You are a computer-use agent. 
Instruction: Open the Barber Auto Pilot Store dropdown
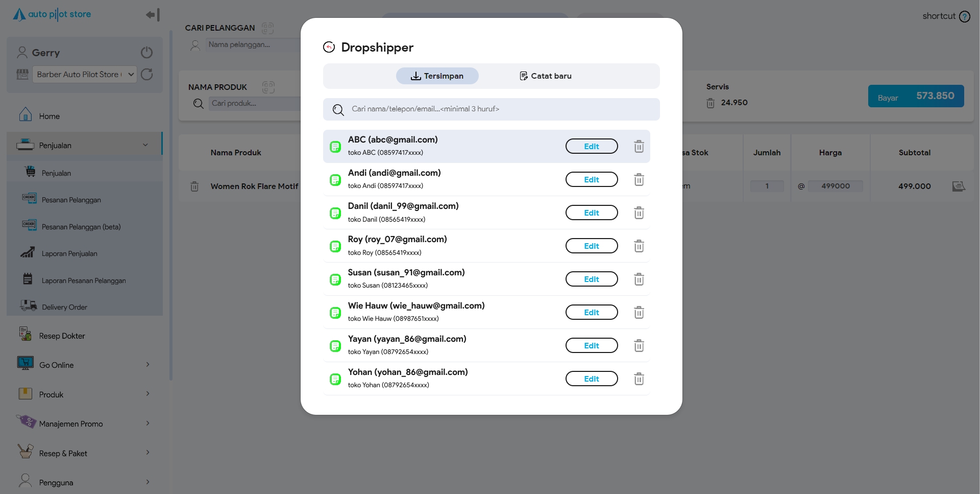(x=85, y=75)
